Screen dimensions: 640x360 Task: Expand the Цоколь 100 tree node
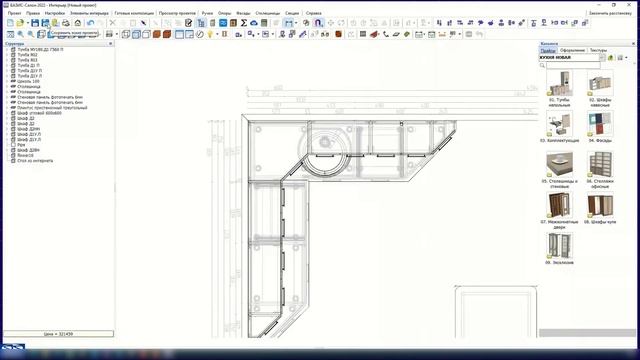pos(7,81)
